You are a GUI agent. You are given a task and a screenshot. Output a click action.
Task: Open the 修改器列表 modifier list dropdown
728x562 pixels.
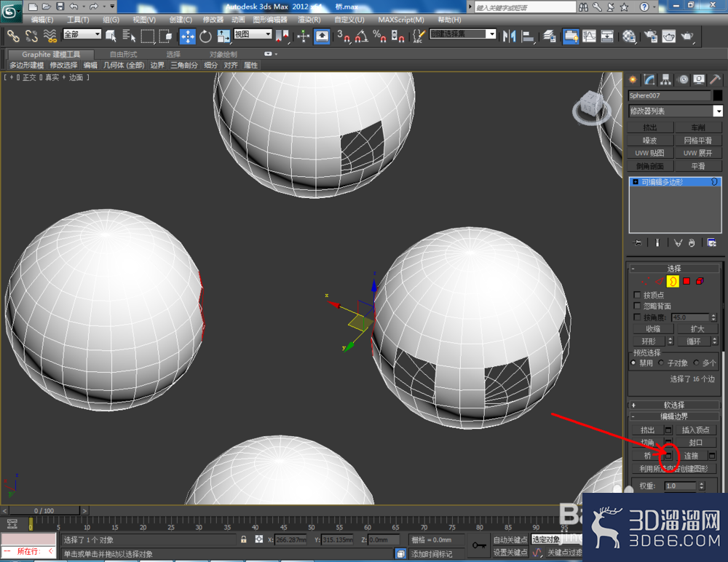coord(676,111)
